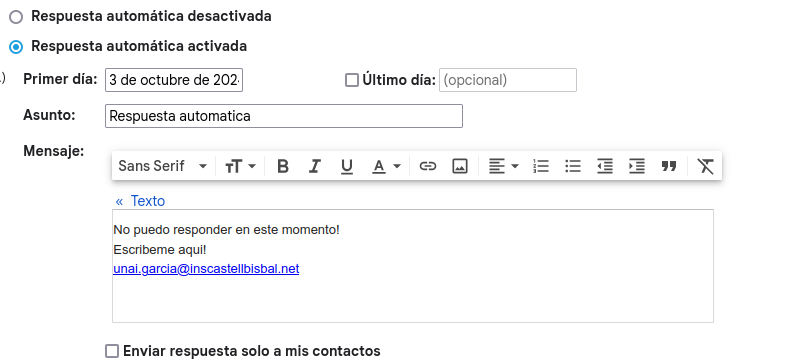Apply blockquote formatting
This screenshot has height=362, width=809.
[669, 166]
